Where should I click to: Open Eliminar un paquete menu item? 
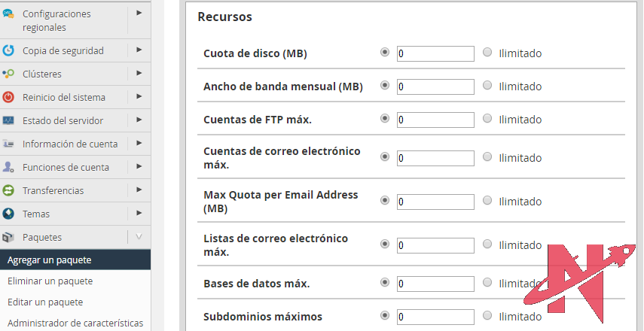pyautogui.click(x=50, y=281)
